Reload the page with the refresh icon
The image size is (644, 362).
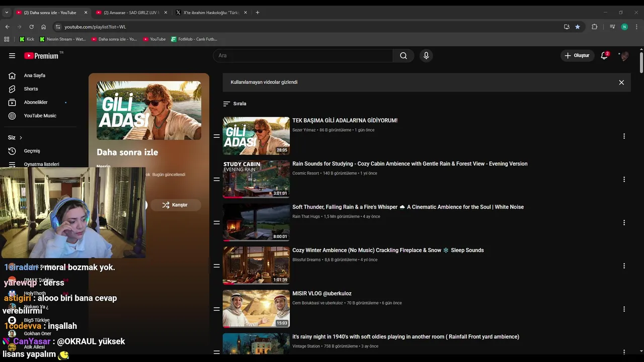pos(31,27)
